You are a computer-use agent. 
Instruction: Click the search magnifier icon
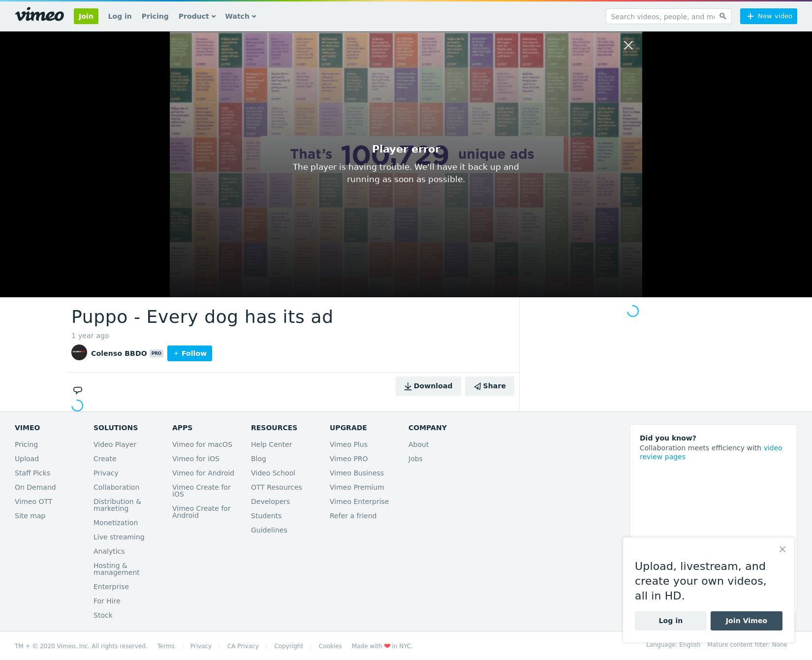[x=722, y=16]
